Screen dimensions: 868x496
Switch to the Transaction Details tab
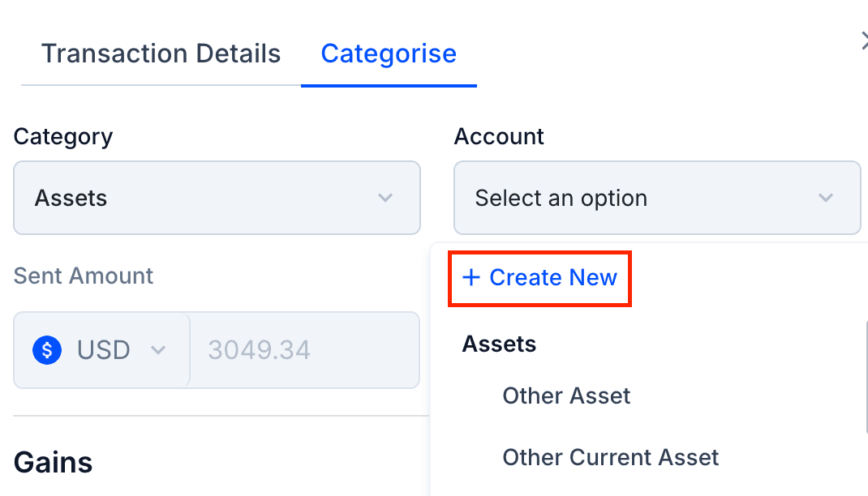coord(161,53)
